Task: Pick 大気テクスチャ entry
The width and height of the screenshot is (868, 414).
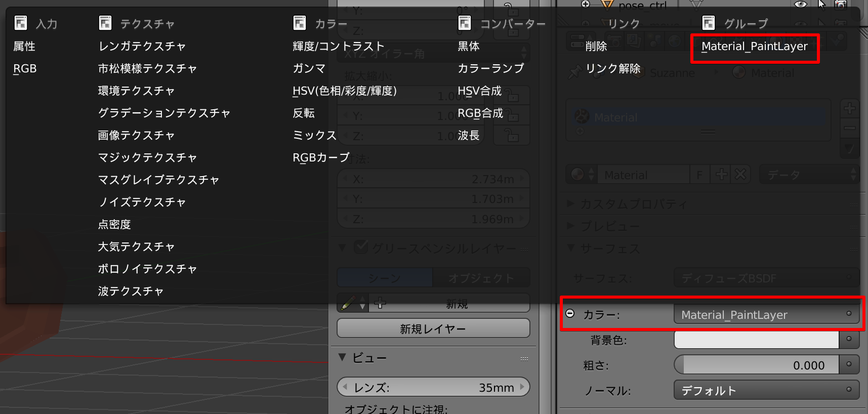Action: (136, 246)
